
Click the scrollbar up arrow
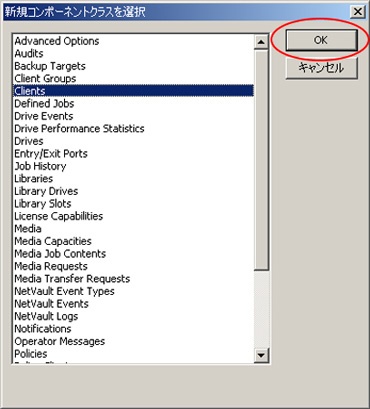click(261, 42)
